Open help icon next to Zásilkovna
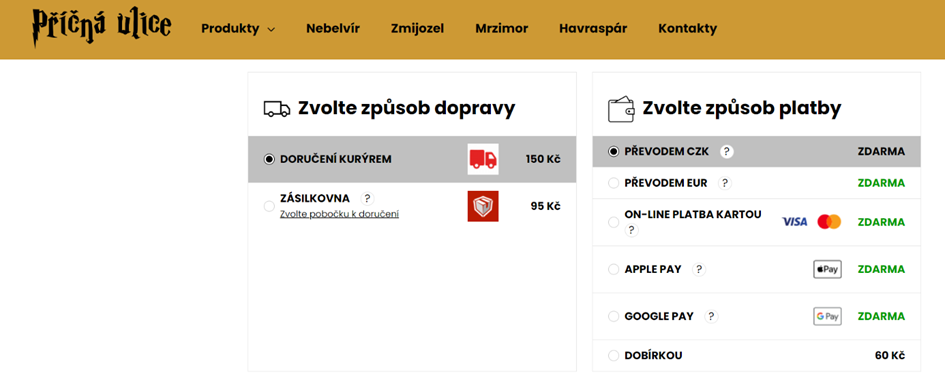945x383 pixels. coord(367,198)
